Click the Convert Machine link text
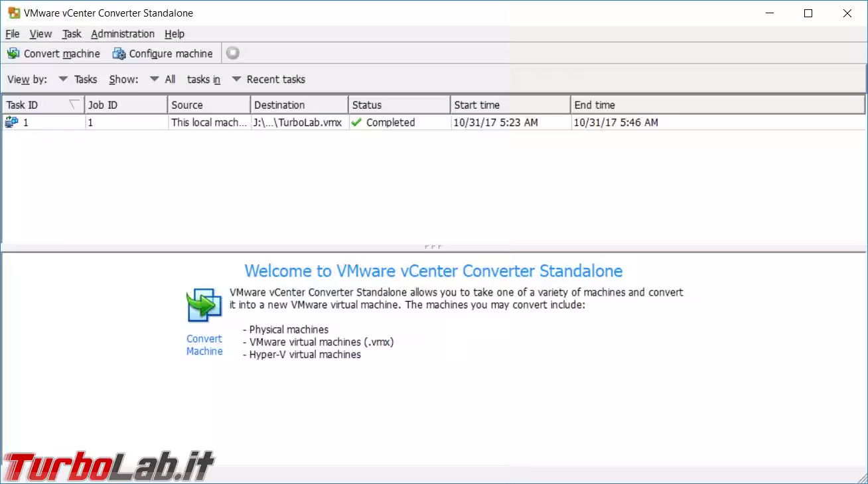Image resolution: width=868 pixels, height=484 pixels. pos(204,345)
